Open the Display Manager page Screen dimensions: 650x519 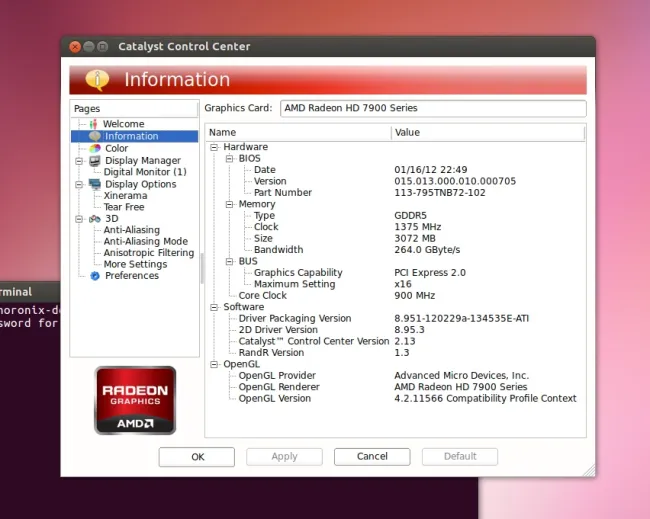(143, 160)
